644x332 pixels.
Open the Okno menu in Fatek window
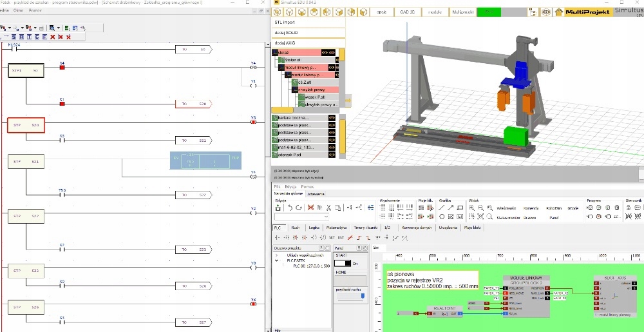[x=18, y=10]
